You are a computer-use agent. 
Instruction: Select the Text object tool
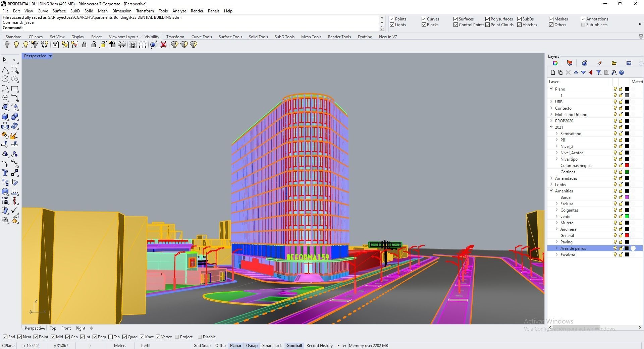tap(5, 173)
